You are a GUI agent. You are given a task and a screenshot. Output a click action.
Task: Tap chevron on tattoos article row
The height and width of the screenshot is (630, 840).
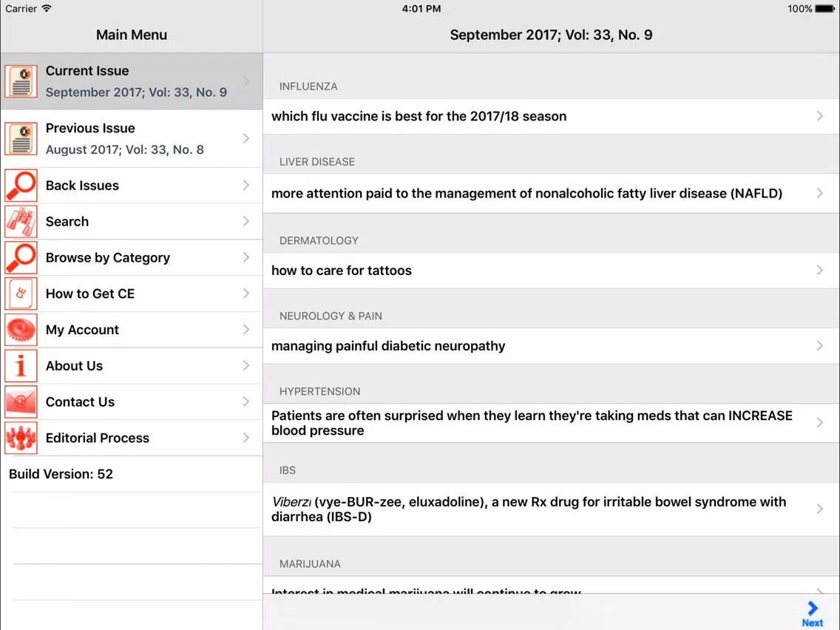click(x=819, y=271)
